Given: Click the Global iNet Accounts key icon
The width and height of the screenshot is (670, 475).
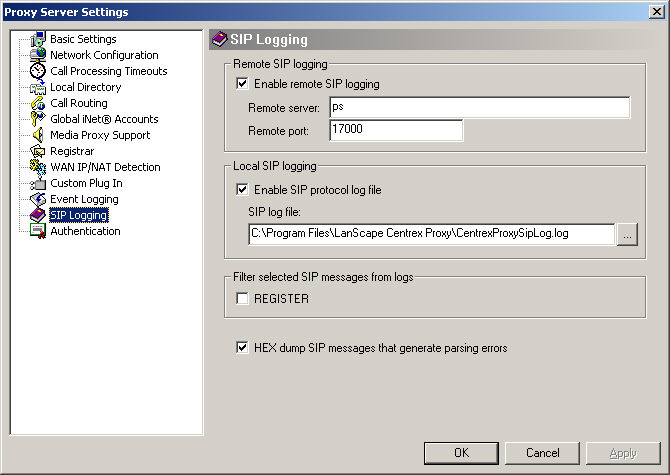Looking at the screenshot, I should (38, 119).
